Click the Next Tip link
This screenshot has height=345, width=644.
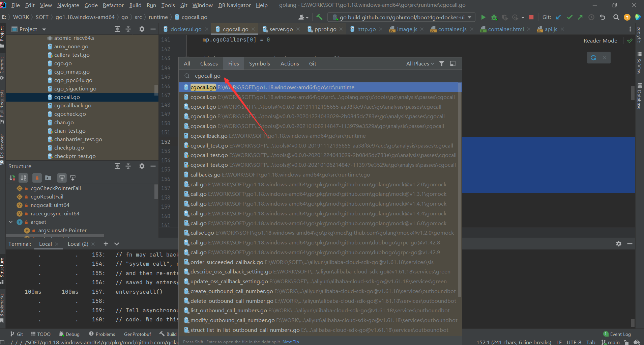[x=291, y=342]
